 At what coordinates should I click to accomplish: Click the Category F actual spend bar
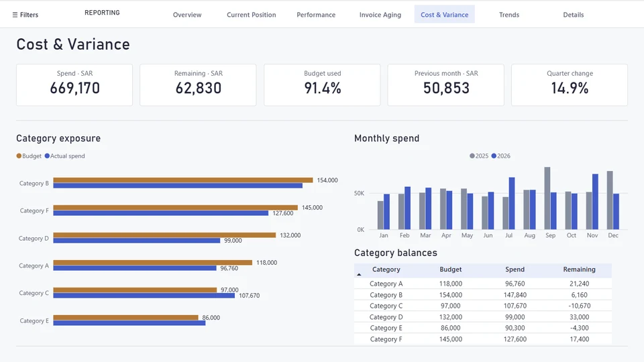tap(160, 213)
